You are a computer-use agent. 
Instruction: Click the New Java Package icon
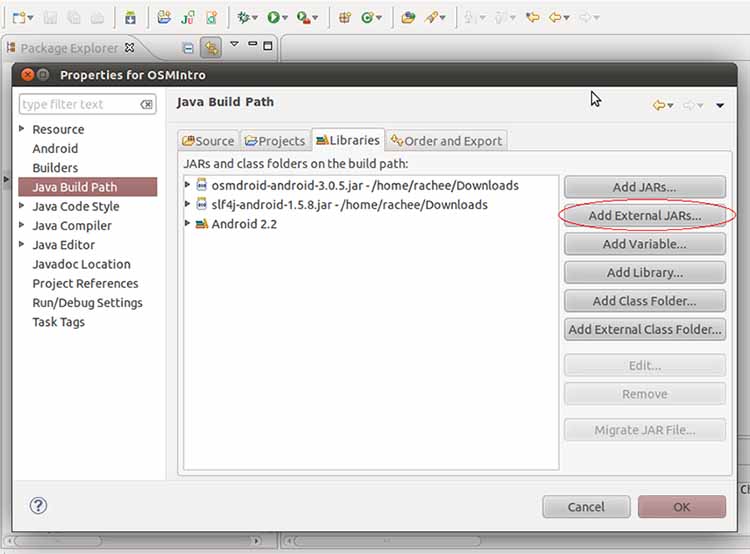tap(345, 18)
